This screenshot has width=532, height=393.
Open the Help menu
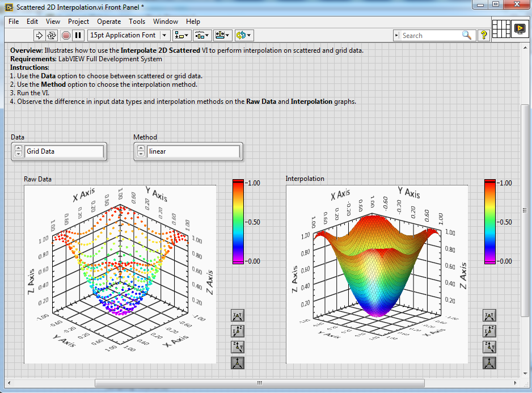[193, 22]
